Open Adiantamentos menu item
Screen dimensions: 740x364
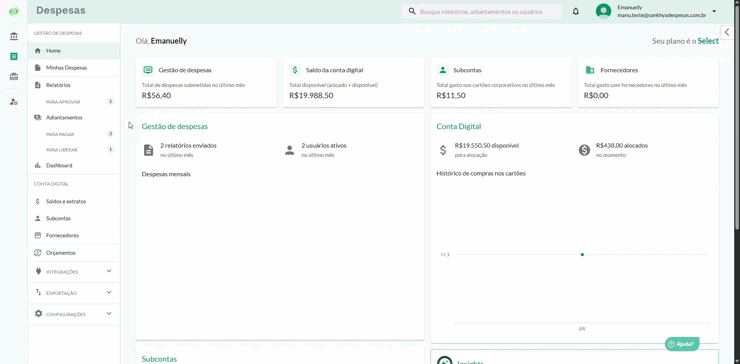[74, 117]
